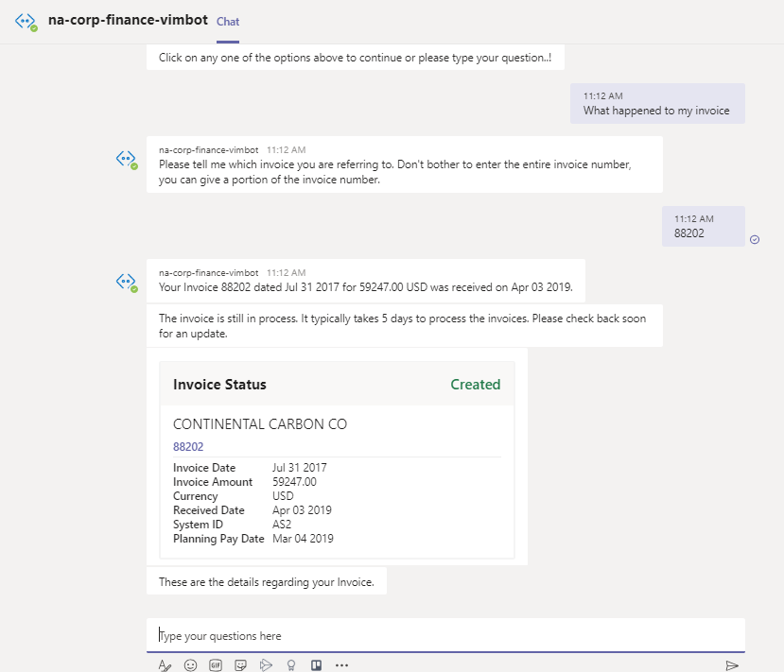Click the Stream icon in compose toolbar
Screen dimensions: 784x672
(266, 665)
